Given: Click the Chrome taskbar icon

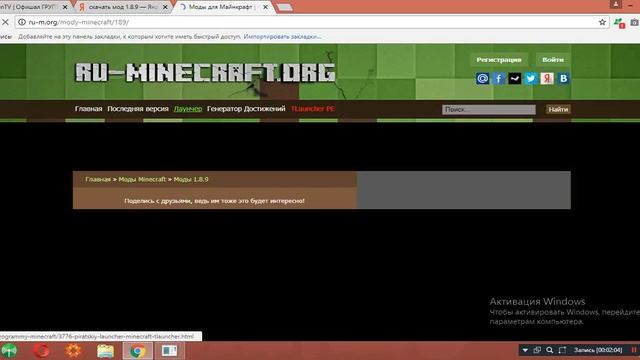Looking at the screenshot, I should click(138, 351).
